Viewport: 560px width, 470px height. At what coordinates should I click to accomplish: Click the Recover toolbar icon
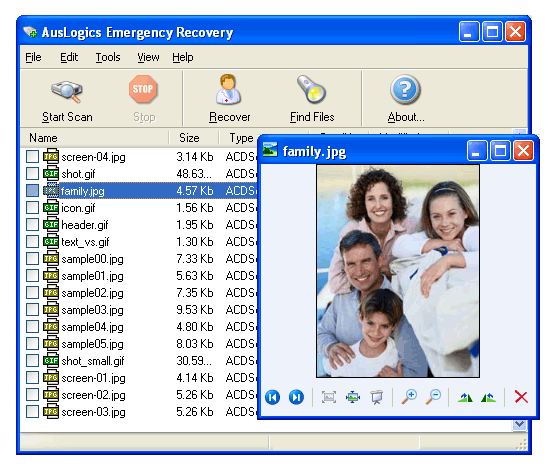pyautogui.click(x=229, y=89)
